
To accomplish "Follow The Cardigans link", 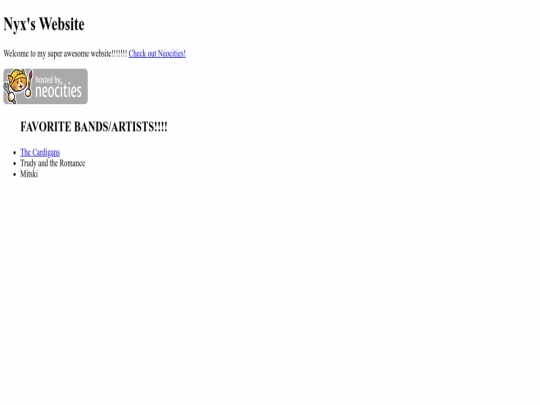I will point(40,152).
